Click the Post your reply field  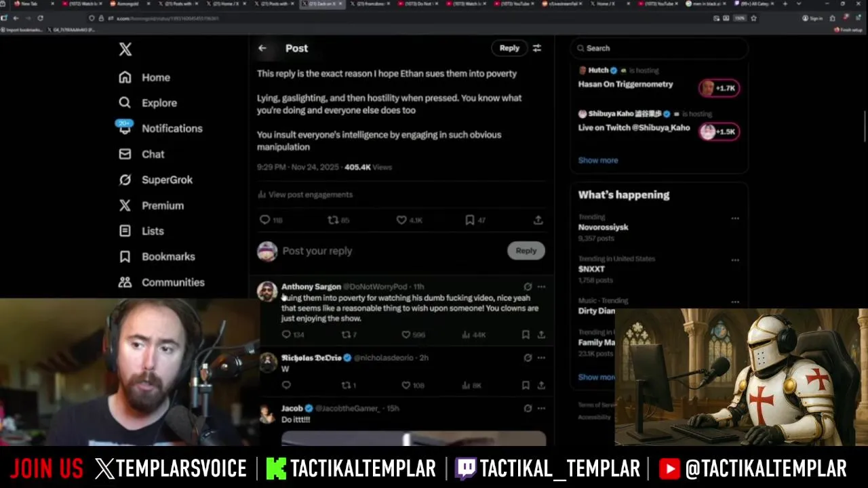pyautogui.click(x=390, y=251)
